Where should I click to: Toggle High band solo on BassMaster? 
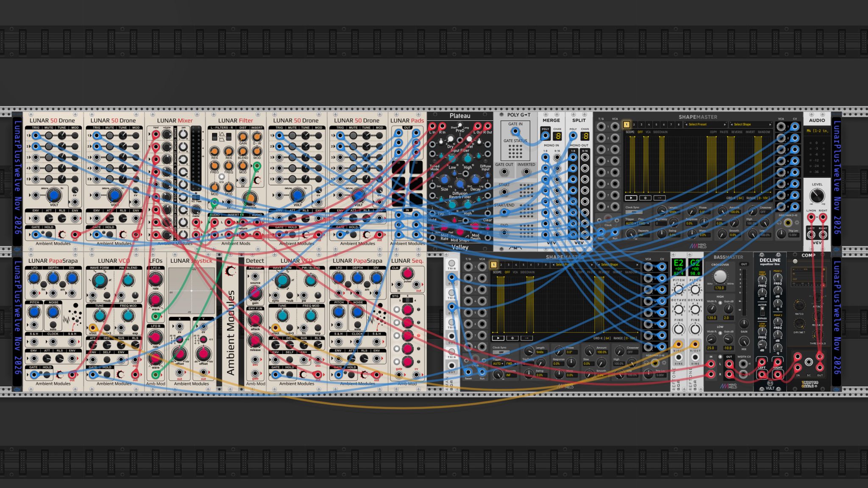(x=720, y=302)
